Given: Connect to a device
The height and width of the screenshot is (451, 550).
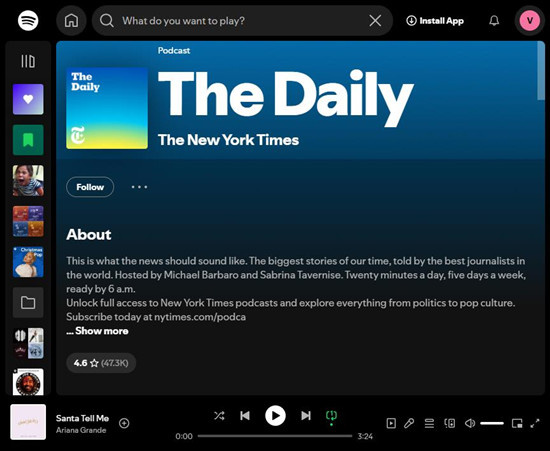Looking at the screenshot, I should (x=450, y=423).
